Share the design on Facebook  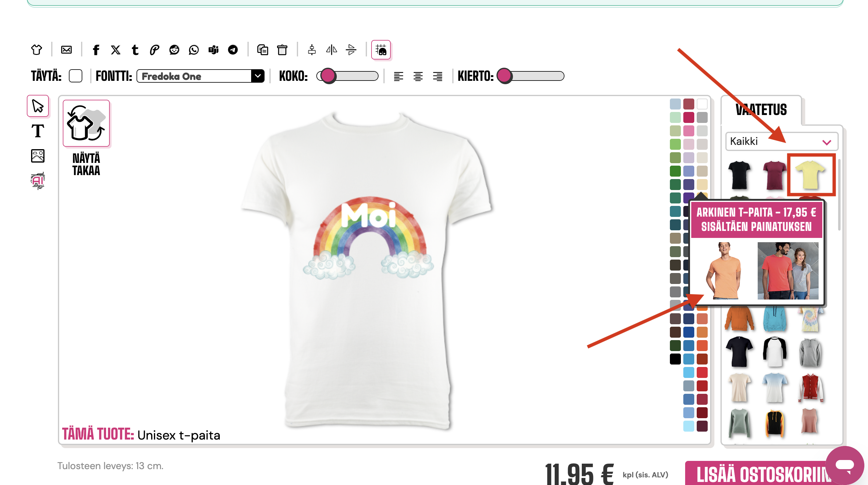point(96,50)
